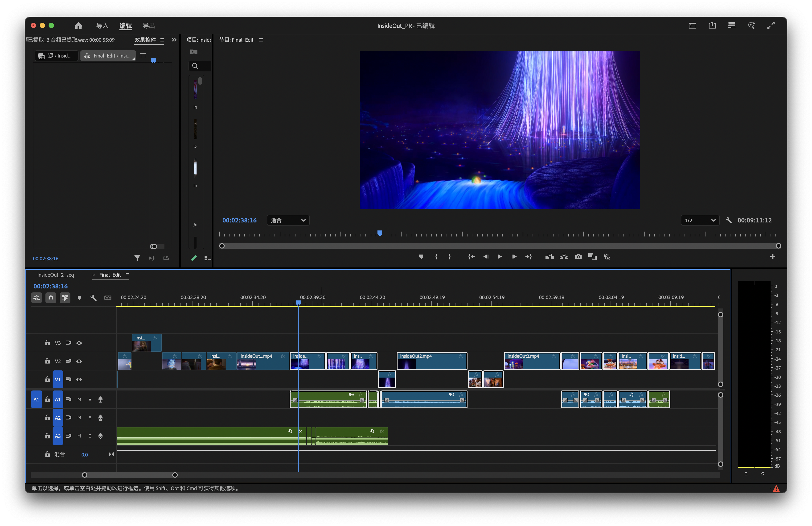Open 效果控件 panel menu

pyautogui.click(x=162, y=40)
